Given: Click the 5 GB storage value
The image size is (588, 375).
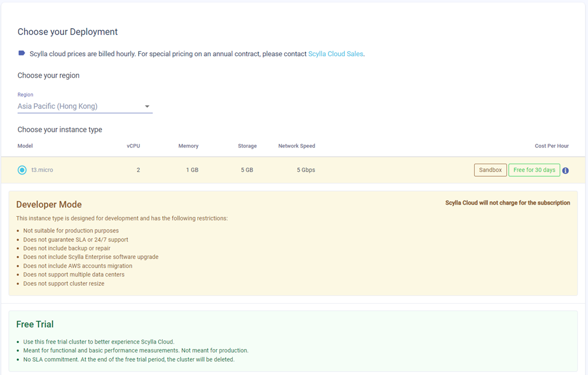Looking at the screenshot, I should pos(247,170).
